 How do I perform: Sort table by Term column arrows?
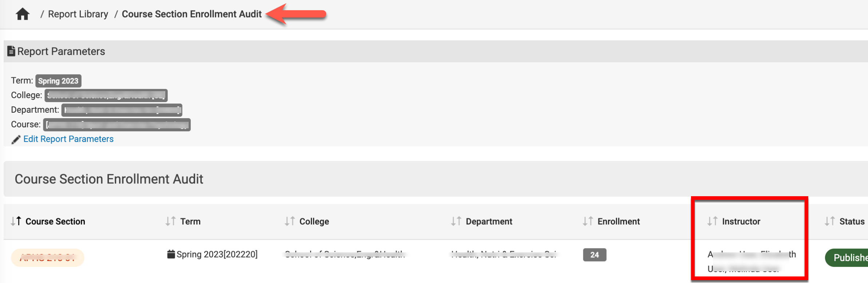tap(170, 221)
